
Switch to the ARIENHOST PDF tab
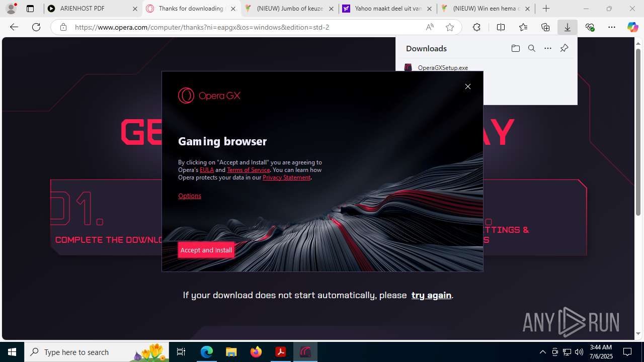(92, 9)
